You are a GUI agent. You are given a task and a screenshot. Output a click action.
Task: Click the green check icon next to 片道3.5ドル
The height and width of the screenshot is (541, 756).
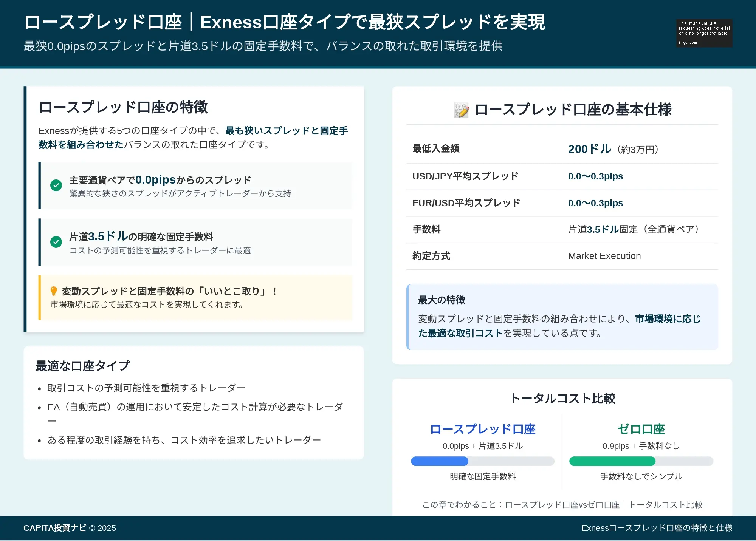click(56, 242)
